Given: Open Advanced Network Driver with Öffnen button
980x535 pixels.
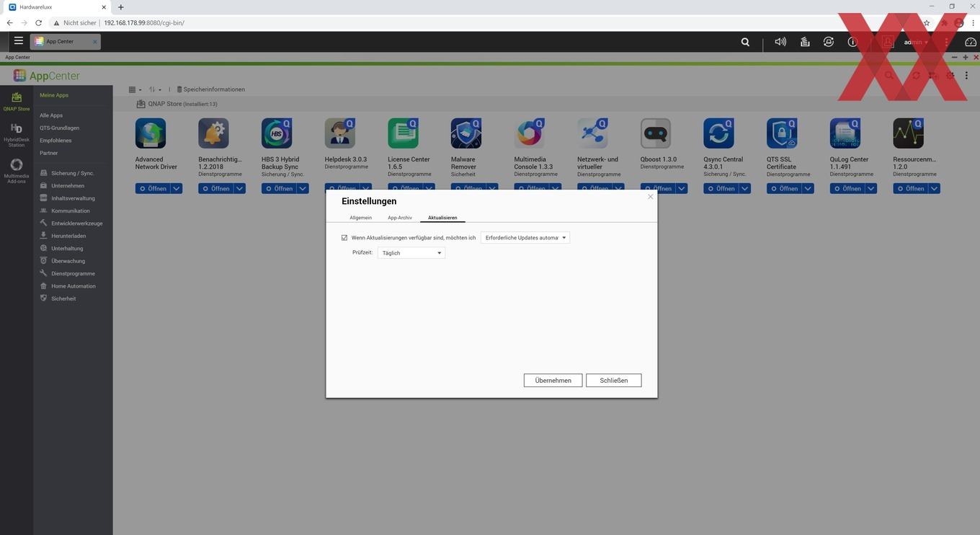Looking at the screenshot, I should click(152, 188).
